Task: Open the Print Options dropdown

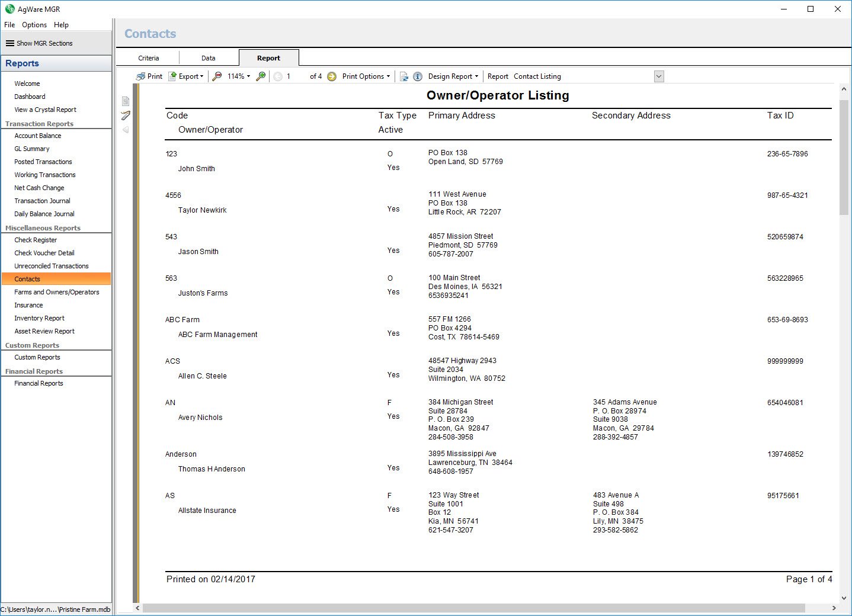Action: tap(366, 76)
